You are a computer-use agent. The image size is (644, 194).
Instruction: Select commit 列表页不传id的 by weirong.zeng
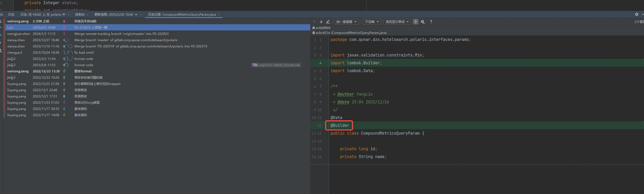coord(158,21)
